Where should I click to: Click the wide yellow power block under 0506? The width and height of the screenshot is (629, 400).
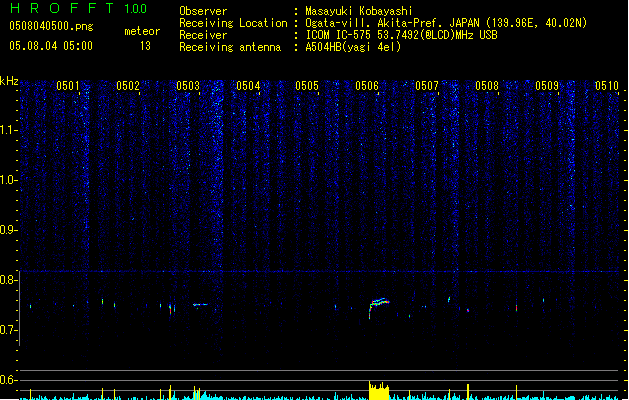tap(379, 391)
